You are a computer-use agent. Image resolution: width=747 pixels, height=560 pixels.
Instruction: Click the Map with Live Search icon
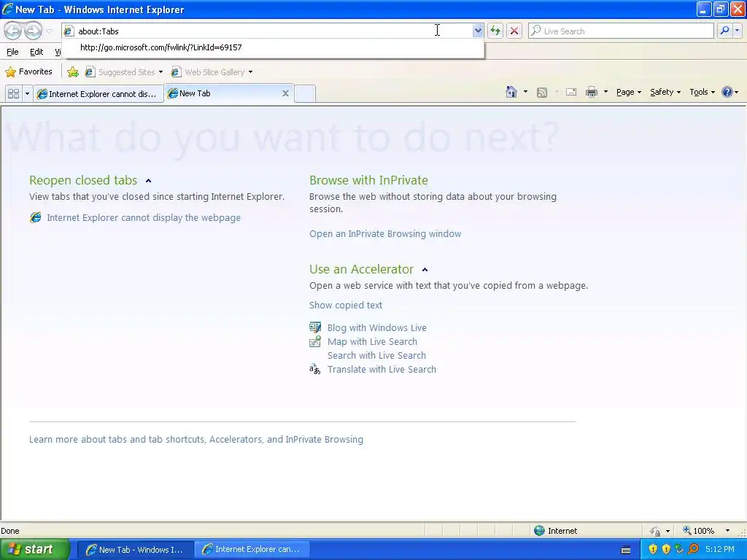click(315, 341)
